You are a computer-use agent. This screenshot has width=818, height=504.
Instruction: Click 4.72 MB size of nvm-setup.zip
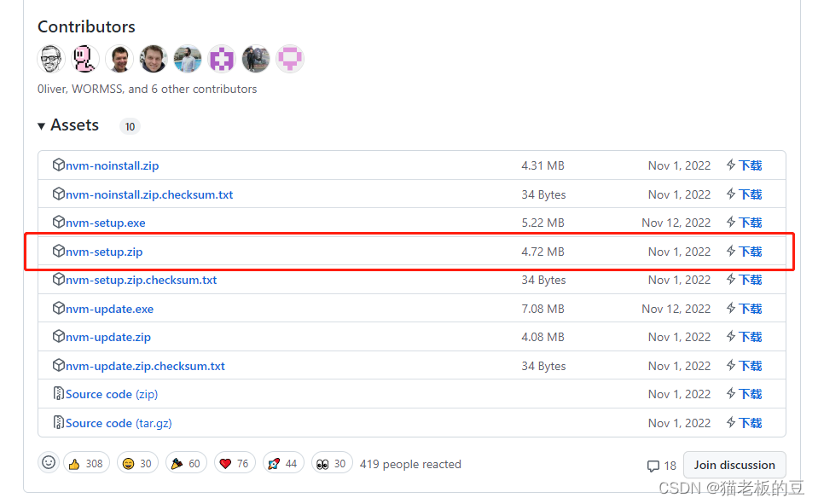[543, 252]
